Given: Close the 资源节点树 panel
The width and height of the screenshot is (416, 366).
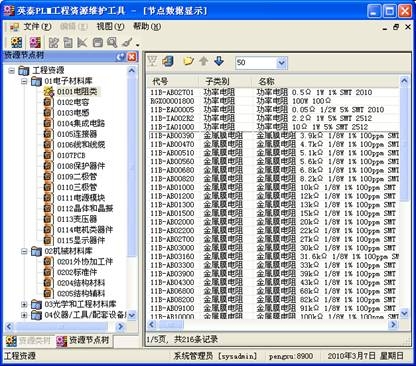Looking at the screenshot, I should point(132,57).
